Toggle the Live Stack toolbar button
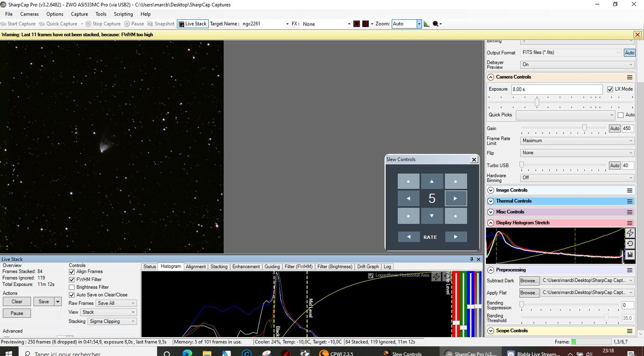The height and width of the screenshot is (356, 644). point(193,24)
